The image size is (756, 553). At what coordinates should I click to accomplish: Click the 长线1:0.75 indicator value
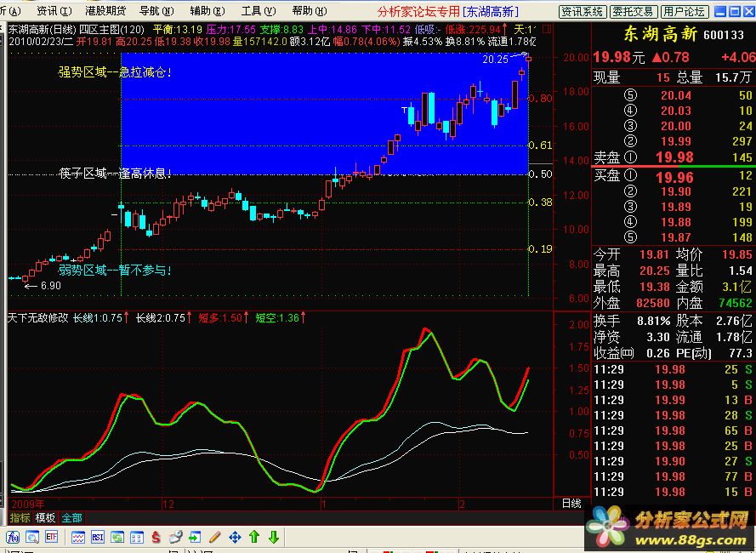(98, 318)
